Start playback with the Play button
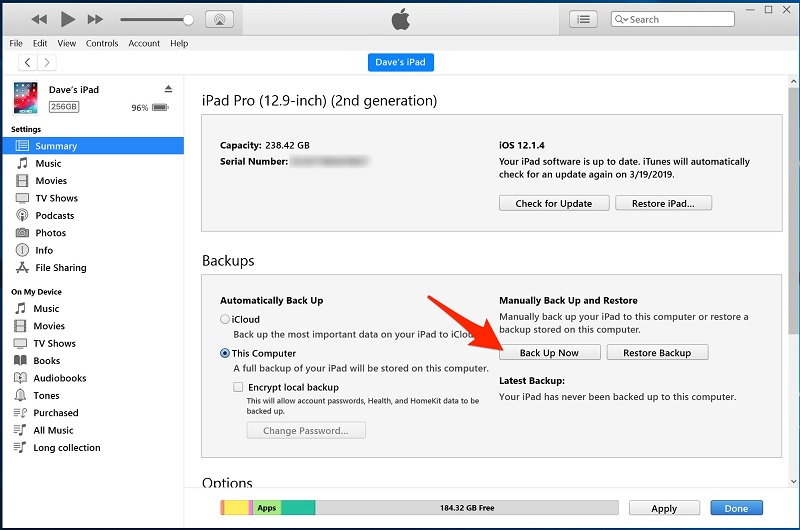 click(x=67, y=19)
